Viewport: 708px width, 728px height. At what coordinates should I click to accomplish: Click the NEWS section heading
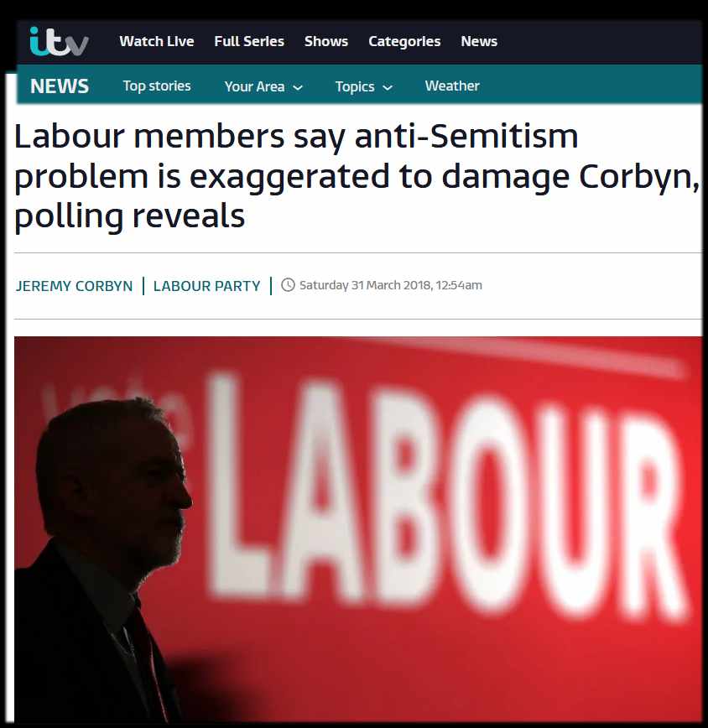tap(60, 86)
